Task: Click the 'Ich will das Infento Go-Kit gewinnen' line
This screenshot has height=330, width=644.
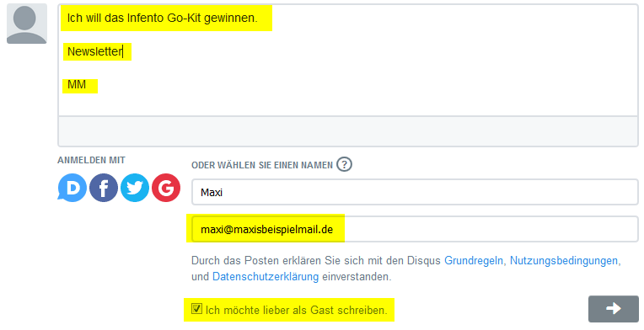Action: 162,18
